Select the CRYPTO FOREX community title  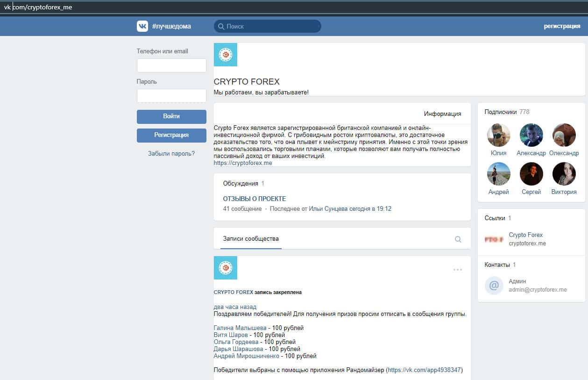(x=247, y=82)
